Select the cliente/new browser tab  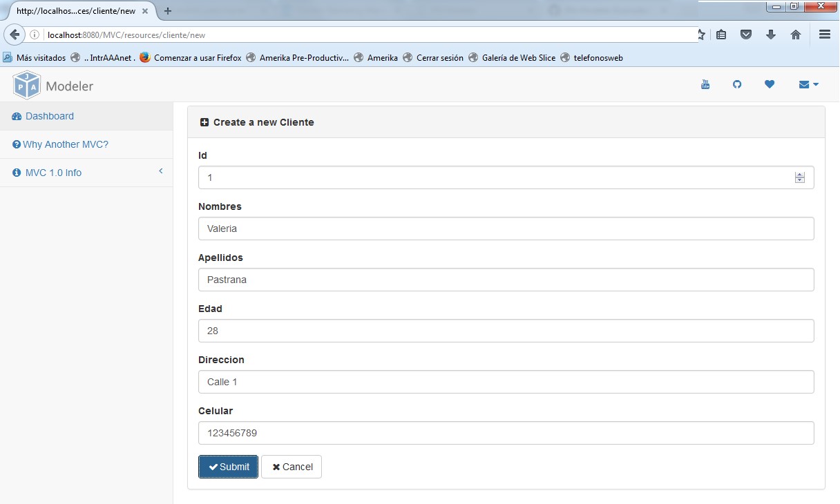point(73,11)
